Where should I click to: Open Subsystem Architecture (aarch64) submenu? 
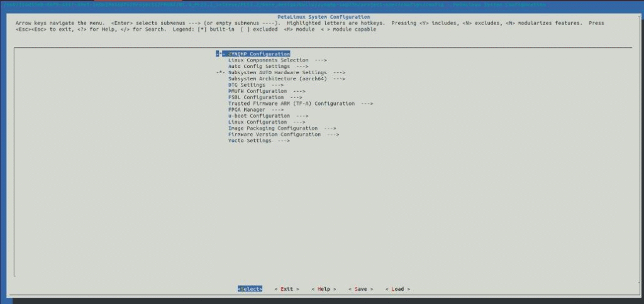coord(287,79)
